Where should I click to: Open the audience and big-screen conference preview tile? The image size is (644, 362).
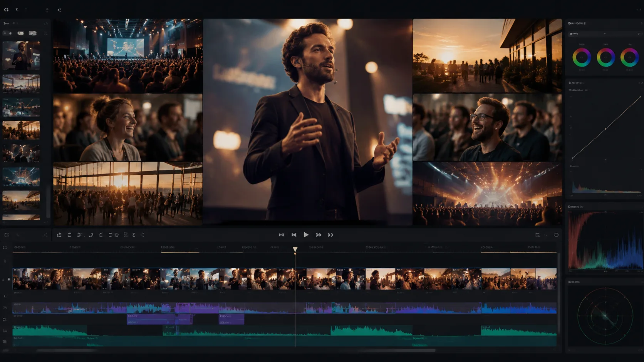tap(128, 56)
